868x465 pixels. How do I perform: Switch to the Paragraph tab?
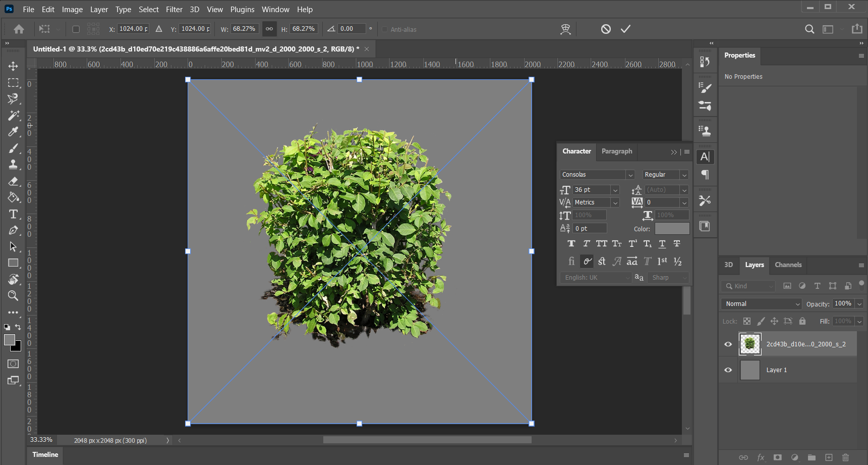tap(616, 151)
